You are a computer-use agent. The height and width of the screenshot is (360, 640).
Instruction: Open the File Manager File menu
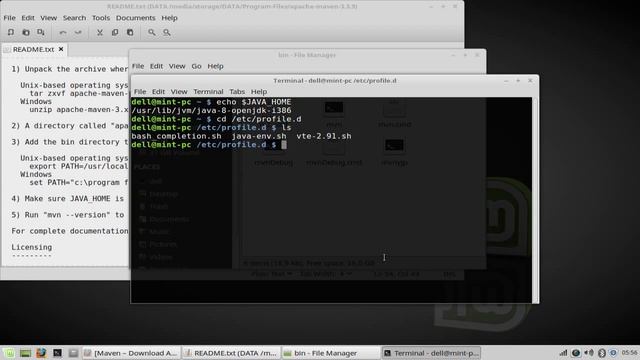[x=138, y=66]
